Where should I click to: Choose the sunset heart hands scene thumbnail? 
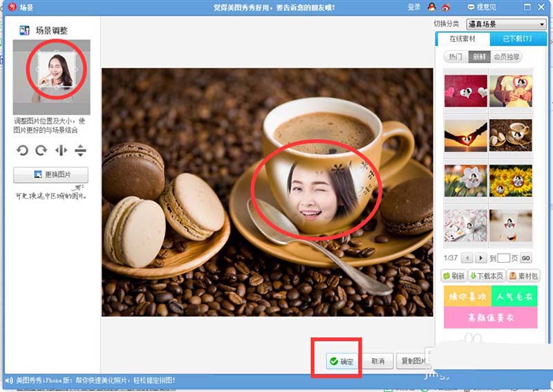(x=465, y=136)
